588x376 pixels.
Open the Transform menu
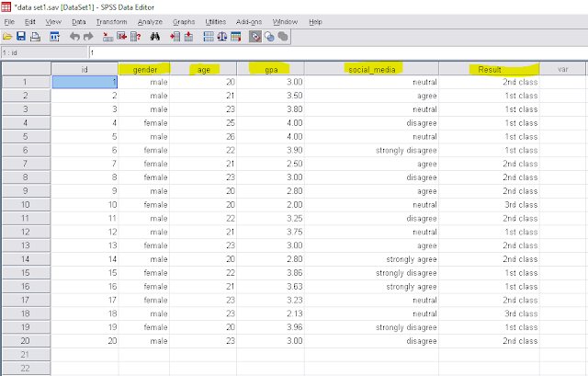pos(111,22)
